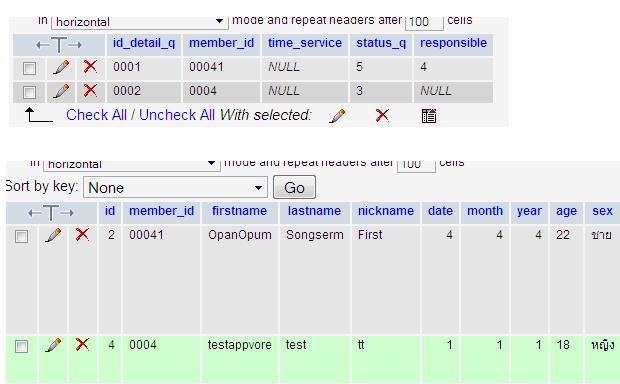Sort by time_service column header
620x384 pixels.
305,43
